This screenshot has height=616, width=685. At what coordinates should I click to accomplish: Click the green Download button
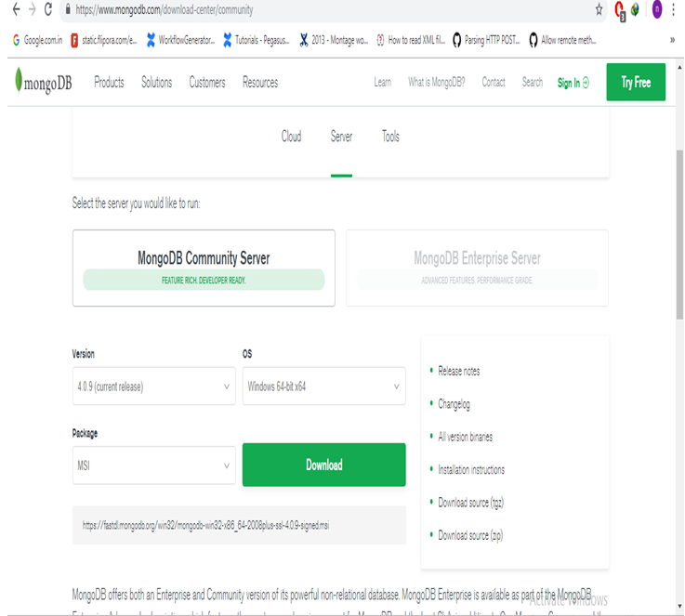323,465
